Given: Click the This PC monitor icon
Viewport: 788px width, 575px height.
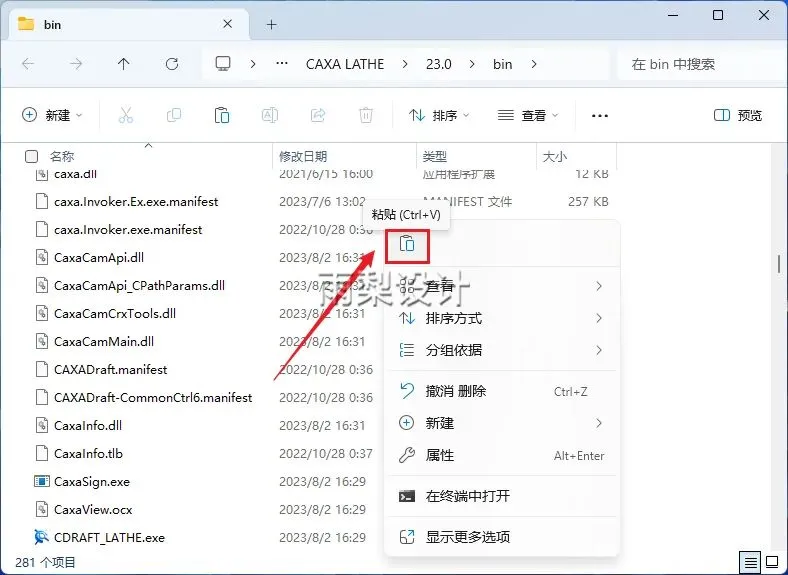Looking at the screenshot, I should pos(223,64).
